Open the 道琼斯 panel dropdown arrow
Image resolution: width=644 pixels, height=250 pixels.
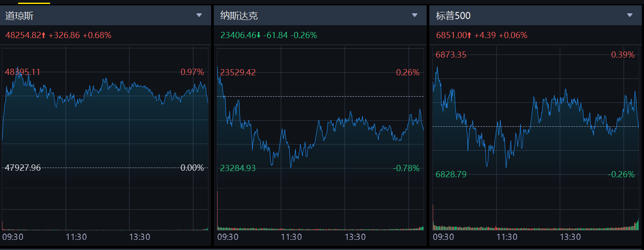(199, 16)
